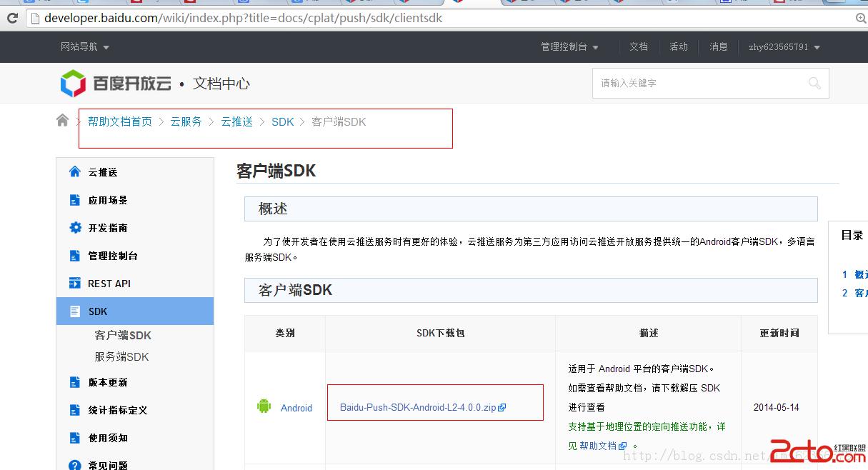The width and height of the screenshot is (868, 470).
Task: Click the 2014-05-14 update date cell
Action: (x=776, y=408)
